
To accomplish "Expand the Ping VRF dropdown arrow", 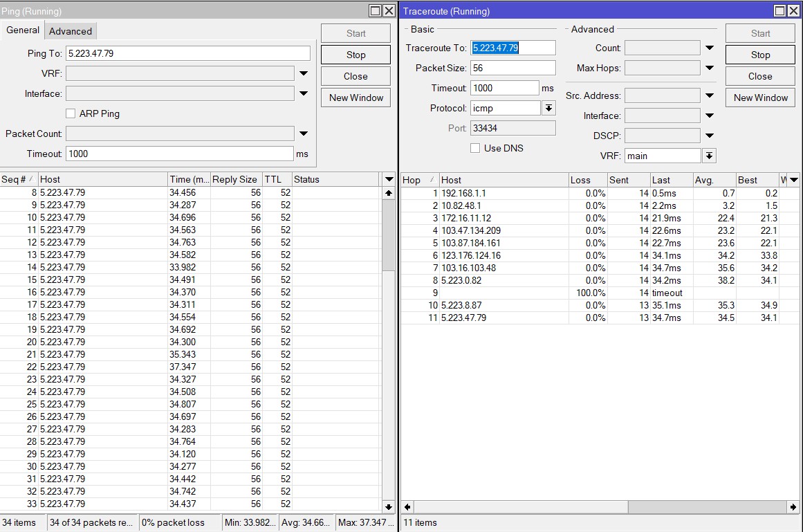I will (304, 73).
